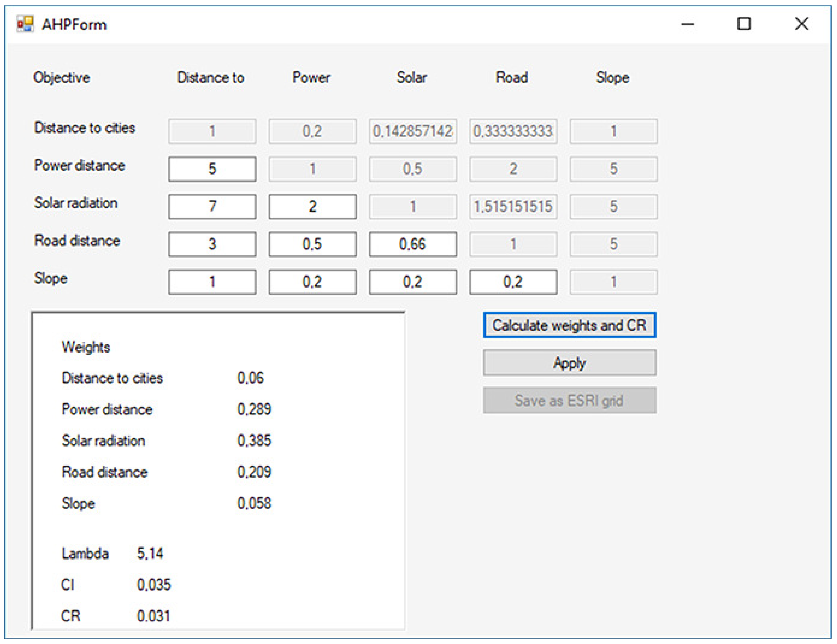Image resolution: width=837 pixels, height=644 pixels.
Task: Click Slope row Road column field
Action: click(513, 282)
